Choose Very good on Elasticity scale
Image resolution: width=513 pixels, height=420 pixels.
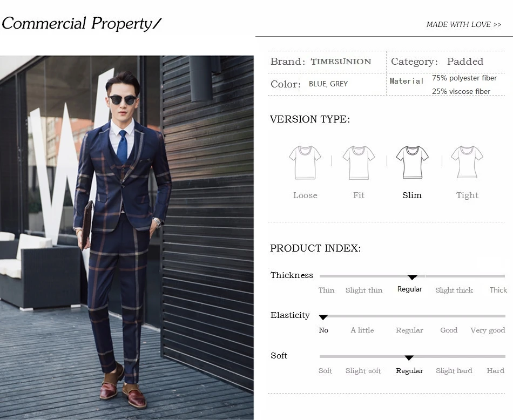[x=488, y=330]
